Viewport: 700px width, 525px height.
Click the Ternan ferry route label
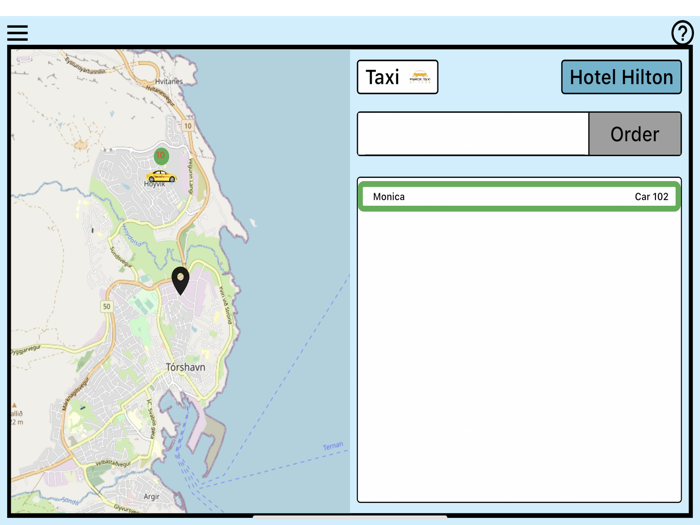[333, 446]
